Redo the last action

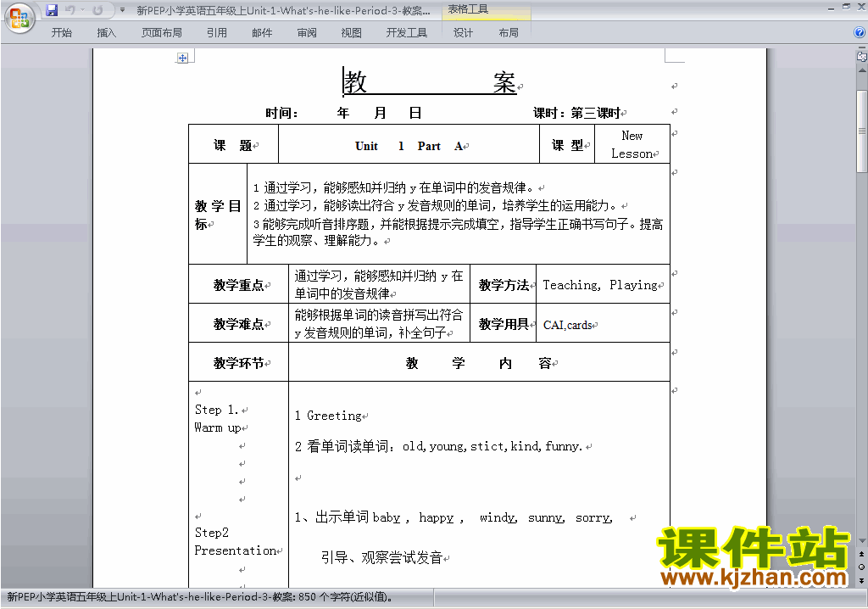[x=98, y=10]
